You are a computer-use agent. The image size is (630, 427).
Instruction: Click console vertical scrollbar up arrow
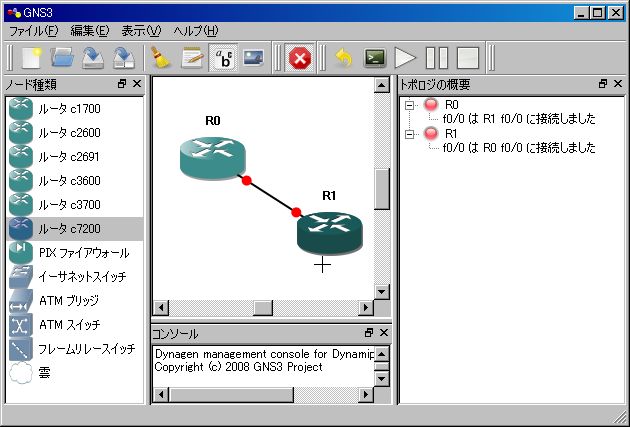point(381,354)
